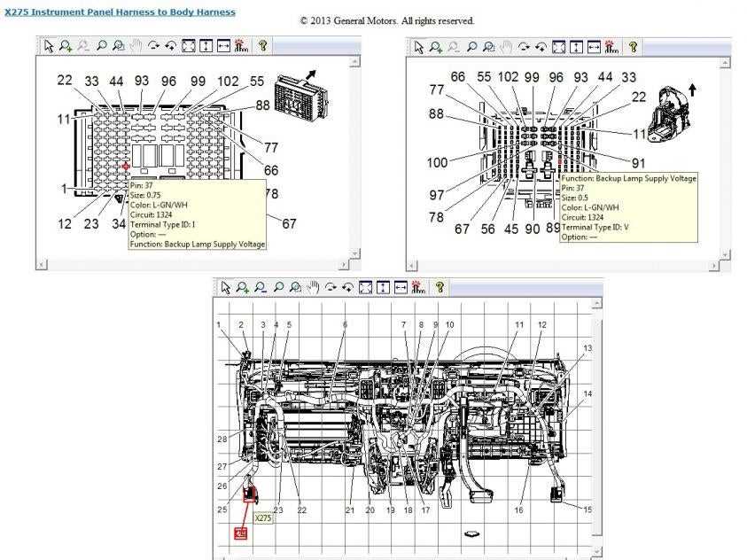Image resolution: width=747 pixels, height=560 pixels.
Task: Fit drawing to window in bottom location viewer
Action: [365, 287]
